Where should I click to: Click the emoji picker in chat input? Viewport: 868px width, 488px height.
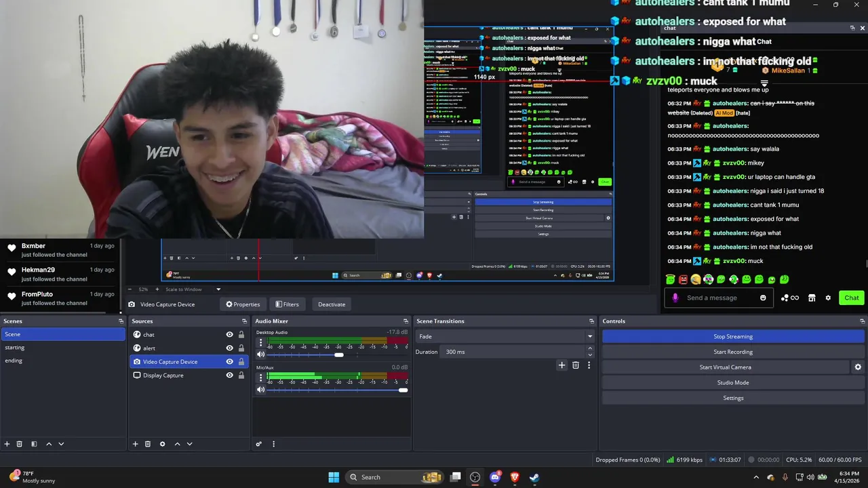[x=763, y=298]
